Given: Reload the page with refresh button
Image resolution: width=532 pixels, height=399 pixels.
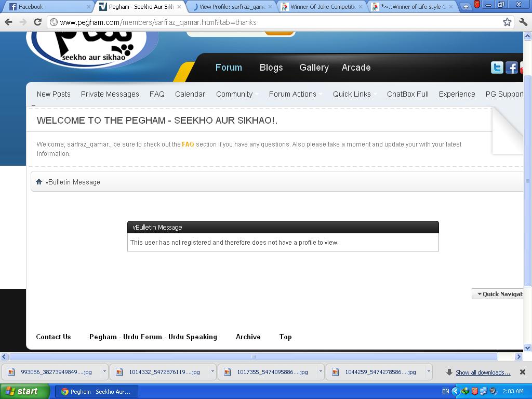Looking at the screenshot, I should pyautogui.click(x=37, y=22).
